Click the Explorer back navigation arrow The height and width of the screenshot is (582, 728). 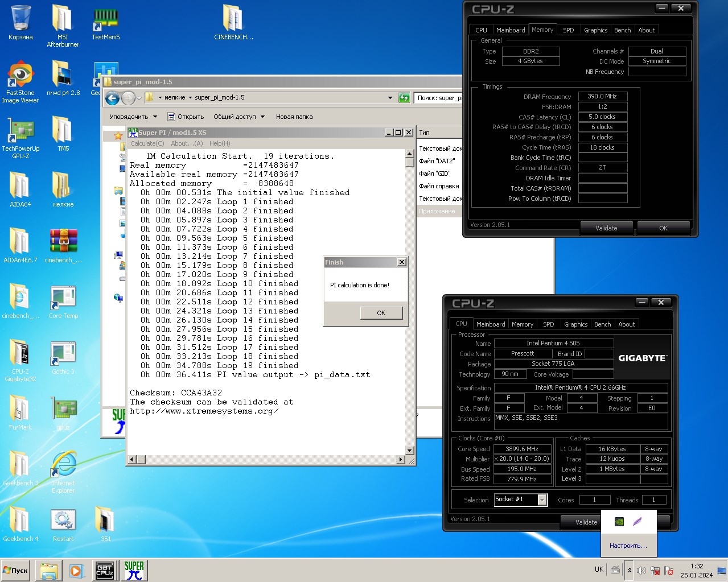pos(113,98)
